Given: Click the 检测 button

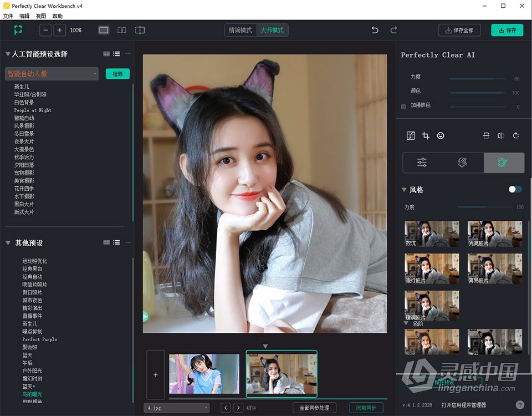Looking at the screenshot, I should 117,73.
